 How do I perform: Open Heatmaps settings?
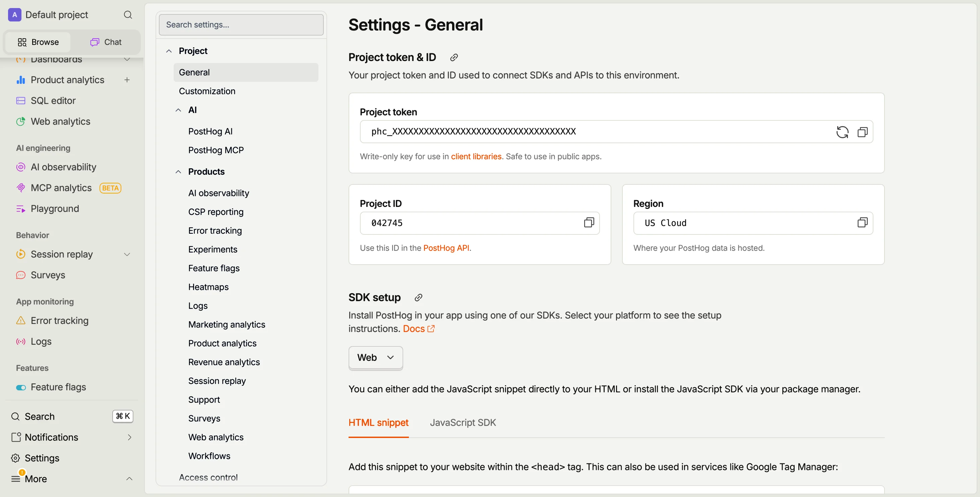[x=208, y=287]
